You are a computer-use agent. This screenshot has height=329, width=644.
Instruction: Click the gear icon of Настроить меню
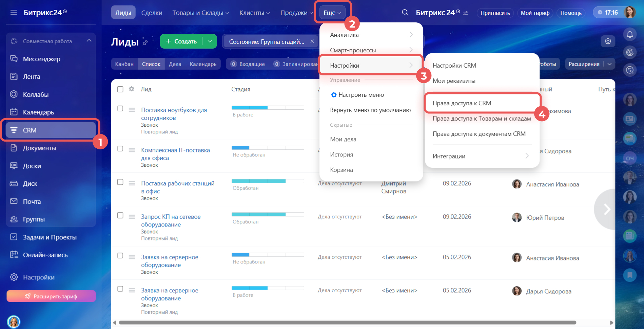click(x=334, y=95)
